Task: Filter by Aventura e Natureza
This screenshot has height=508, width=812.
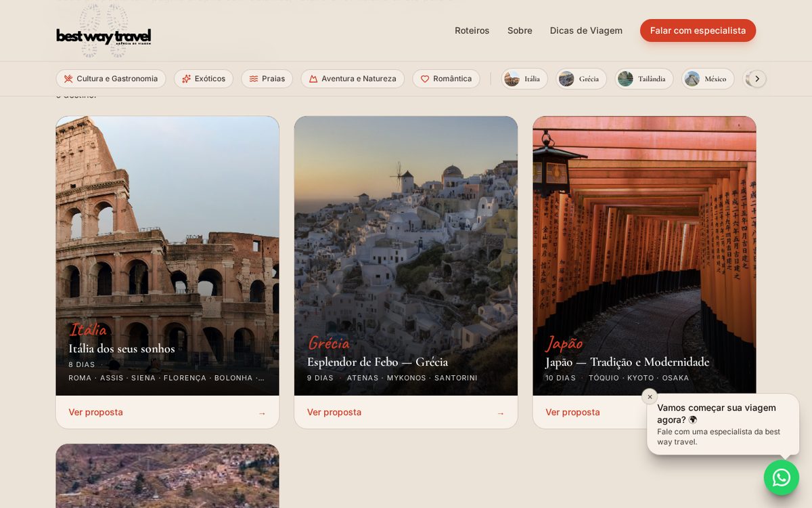Action: pyautogui.click(x=353, y=79)
